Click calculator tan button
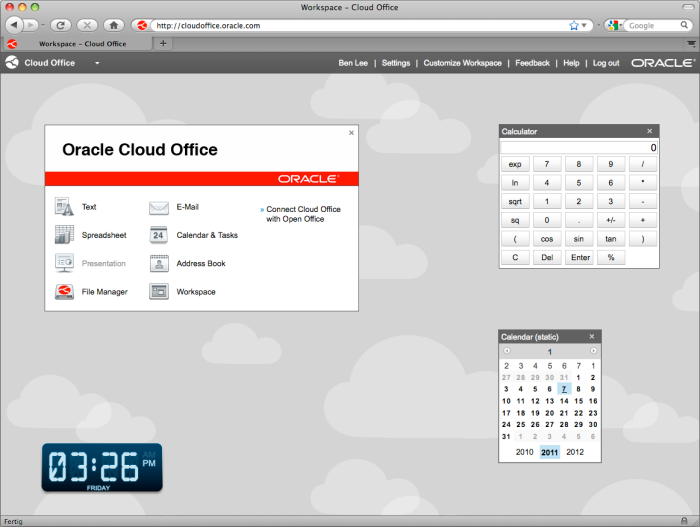This screenshot has width=700, height=527. (x=611, y=239)
